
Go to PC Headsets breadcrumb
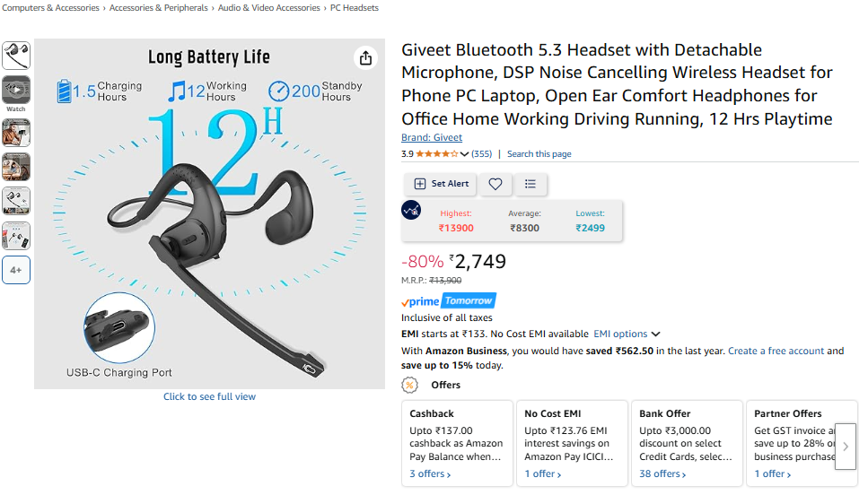coord(355,8)
